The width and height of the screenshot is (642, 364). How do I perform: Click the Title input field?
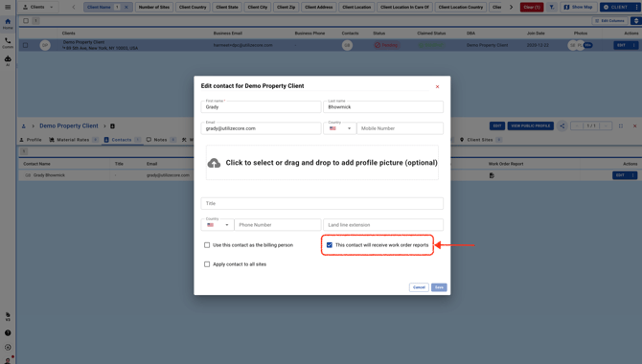coord(322,203)
